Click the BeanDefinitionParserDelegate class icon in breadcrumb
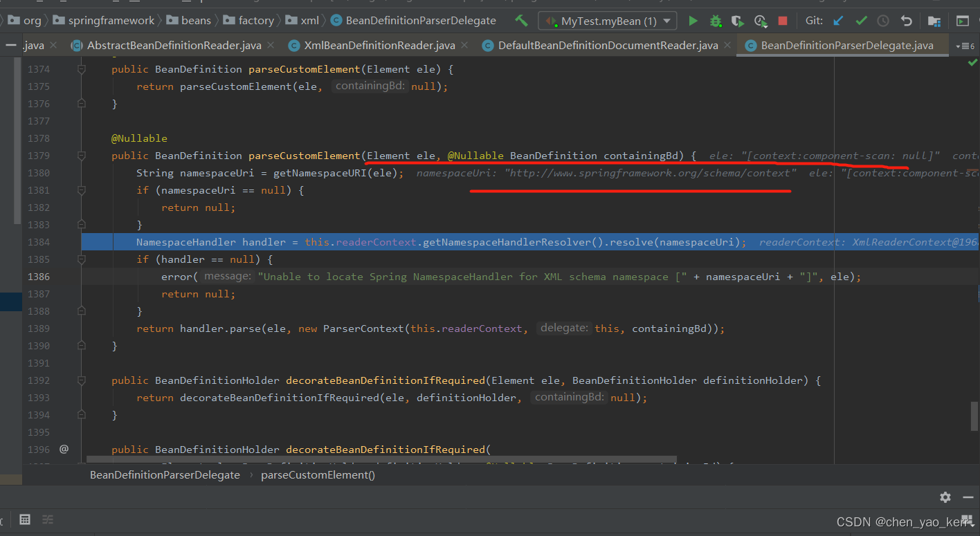Image resolution: width=980 pixels, height=536 pixels. click(x=336, y=21)
